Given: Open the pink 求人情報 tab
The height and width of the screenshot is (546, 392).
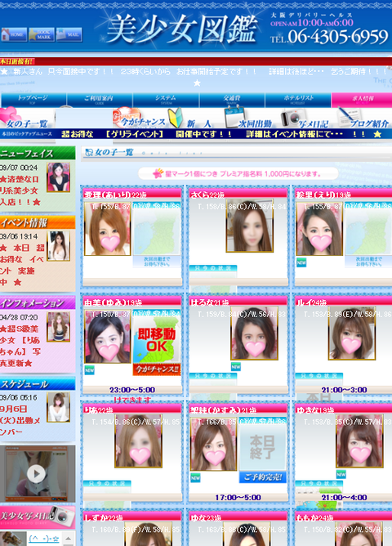Looking at the screenshot, I should point(362,100).
